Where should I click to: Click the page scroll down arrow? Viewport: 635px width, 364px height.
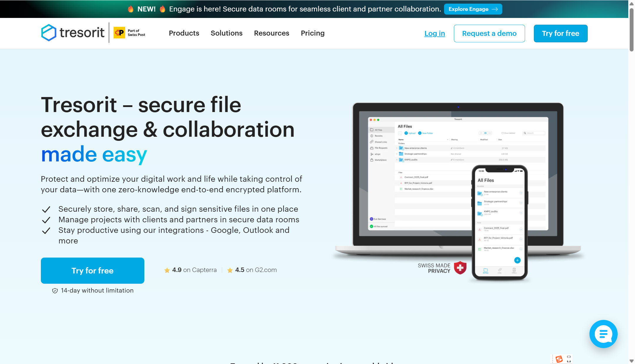pyautogui.click(x=631, y=361)
